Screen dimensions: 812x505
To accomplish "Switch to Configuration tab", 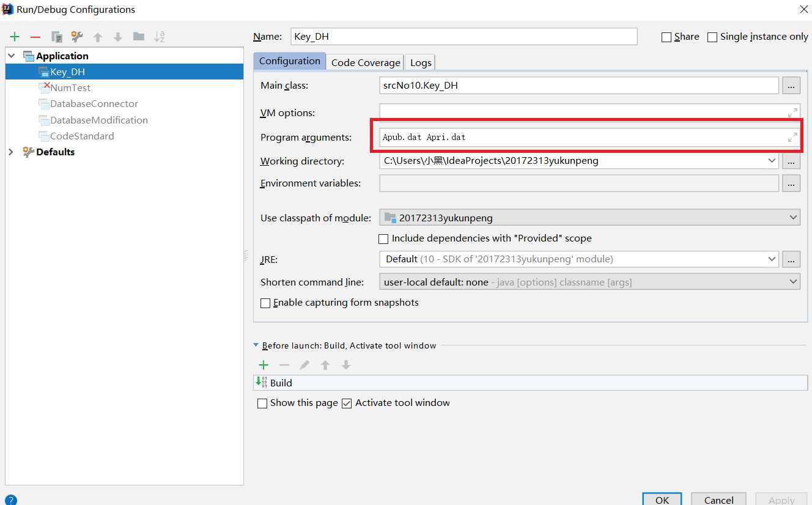I will point(289,61).
